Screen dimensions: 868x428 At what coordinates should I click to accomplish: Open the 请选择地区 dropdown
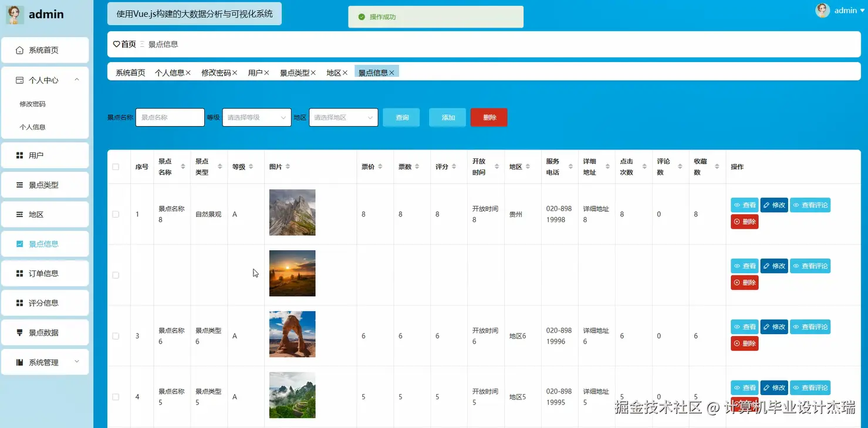pos(343,117)
